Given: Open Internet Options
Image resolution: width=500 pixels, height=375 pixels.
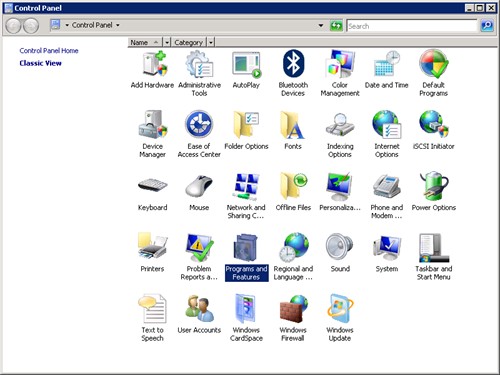Looking at the screenshot, I should coord(387,134).
